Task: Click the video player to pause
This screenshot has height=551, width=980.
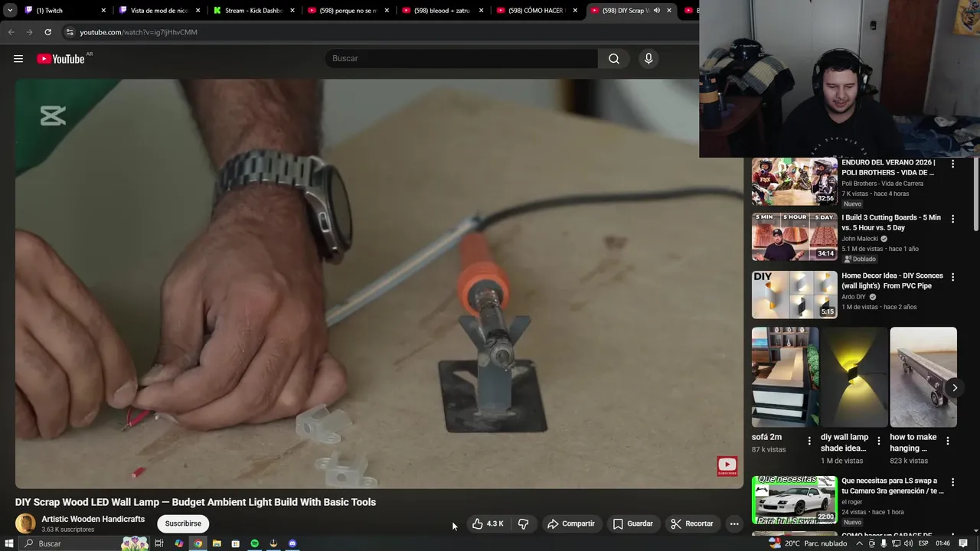Action: click(379, 283)
